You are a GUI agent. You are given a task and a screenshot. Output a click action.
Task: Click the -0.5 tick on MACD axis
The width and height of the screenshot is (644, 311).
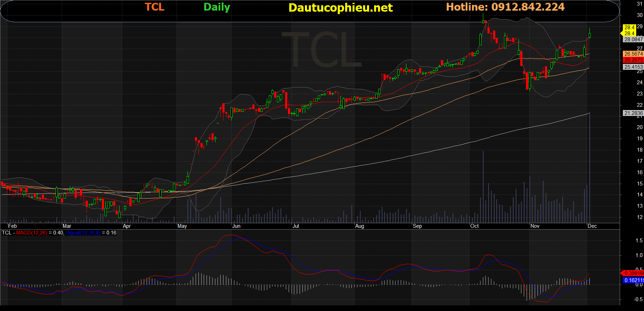638,299
